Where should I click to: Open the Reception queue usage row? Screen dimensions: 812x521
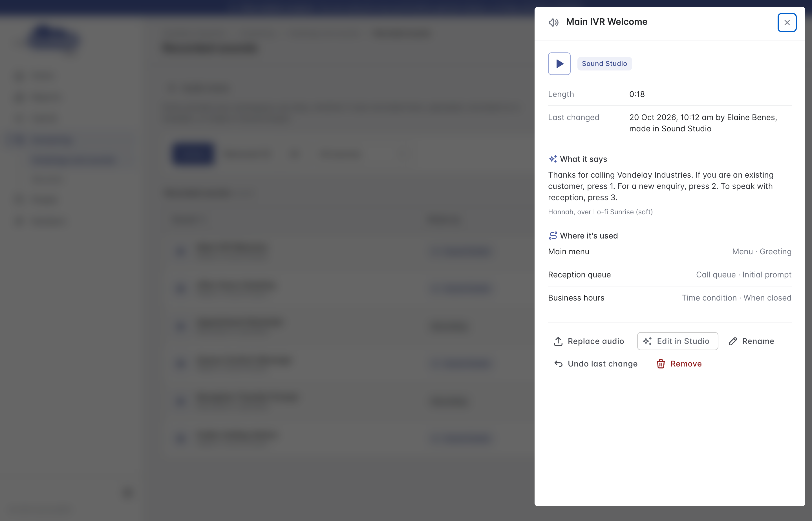[670, 275]
